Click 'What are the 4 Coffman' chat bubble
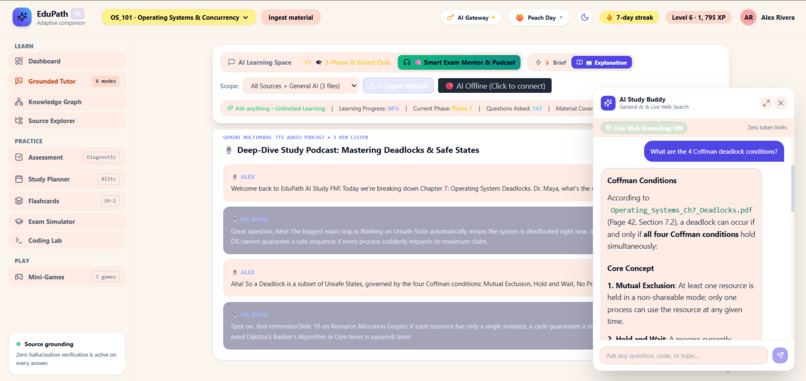The width and height of the screenshot is (806, 381). (714, 151)
